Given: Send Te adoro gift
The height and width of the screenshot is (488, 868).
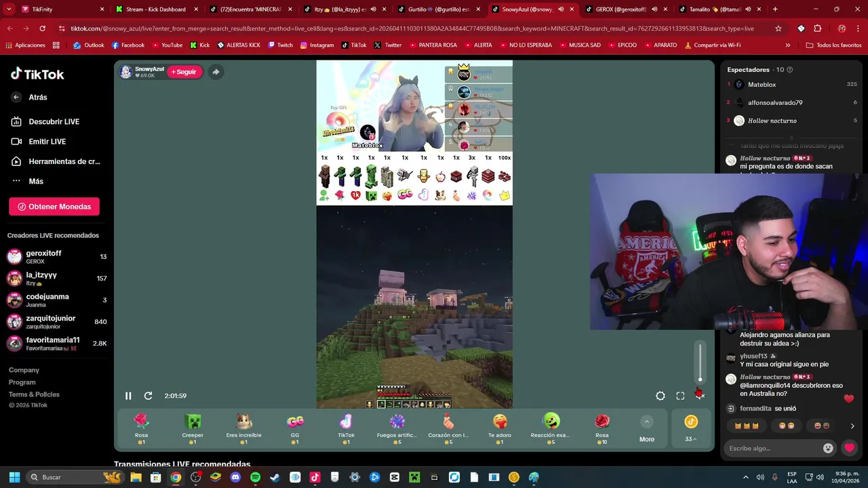Looking at the screenshot, I should click(500, 429).
